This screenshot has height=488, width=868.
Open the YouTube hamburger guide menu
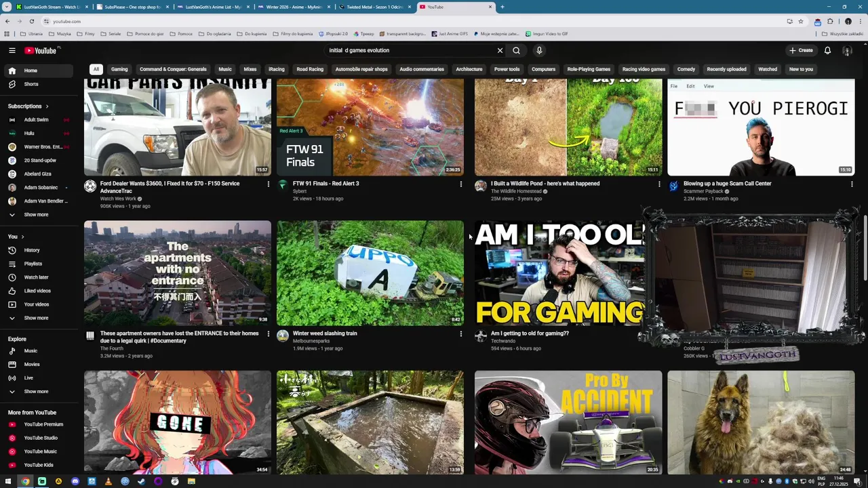12,50
